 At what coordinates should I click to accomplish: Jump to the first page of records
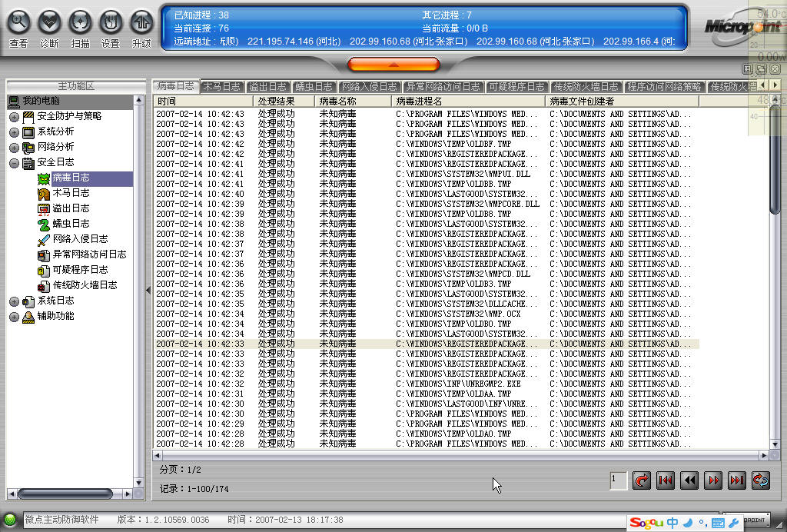click(x=666, y=480)
